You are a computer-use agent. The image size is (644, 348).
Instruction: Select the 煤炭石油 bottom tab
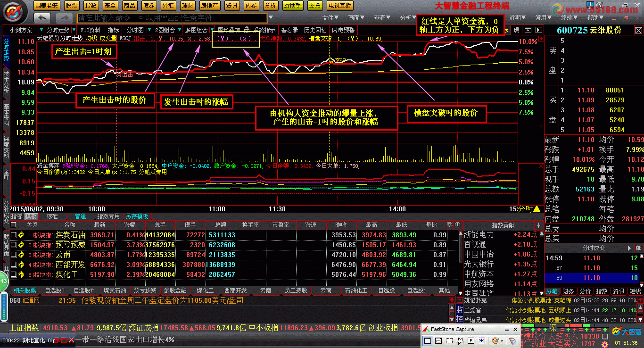click(x=116, y=290)
